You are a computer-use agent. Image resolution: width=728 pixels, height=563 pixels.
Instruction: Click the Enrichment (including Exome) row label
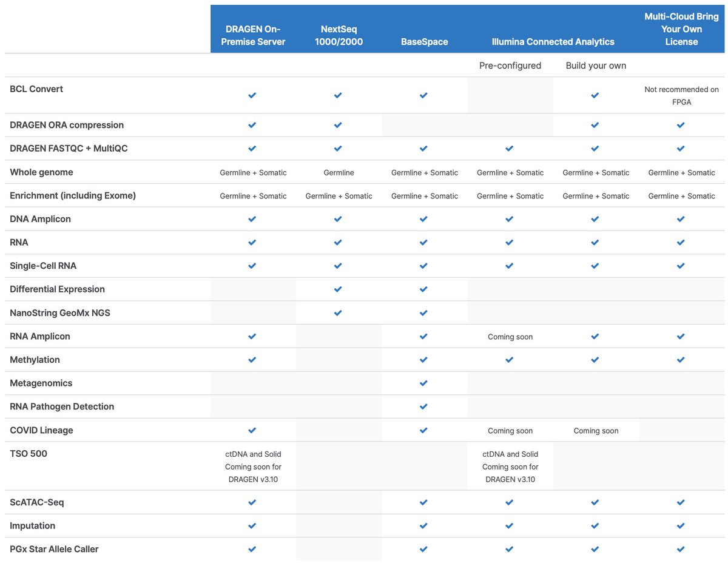point(73,195)
